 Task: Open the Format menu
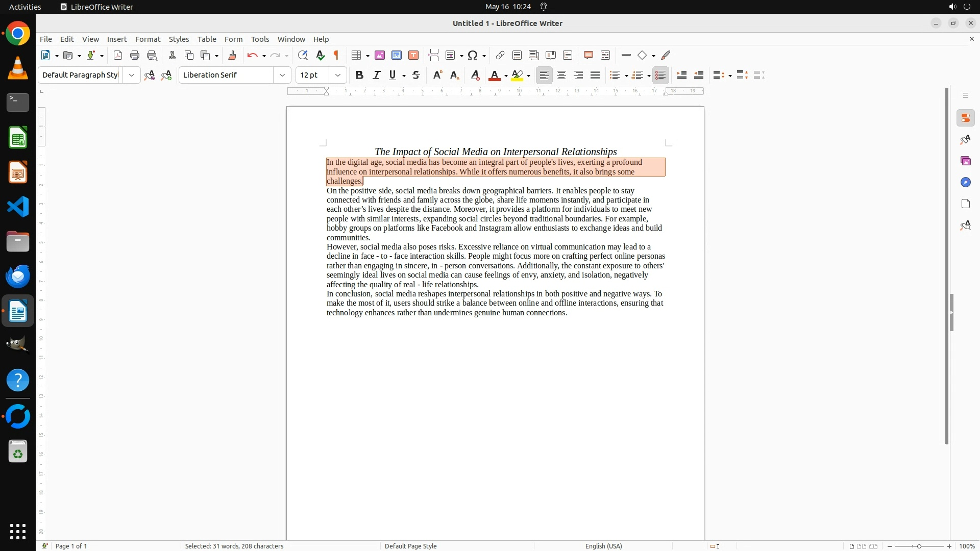[x=148, y=39]
